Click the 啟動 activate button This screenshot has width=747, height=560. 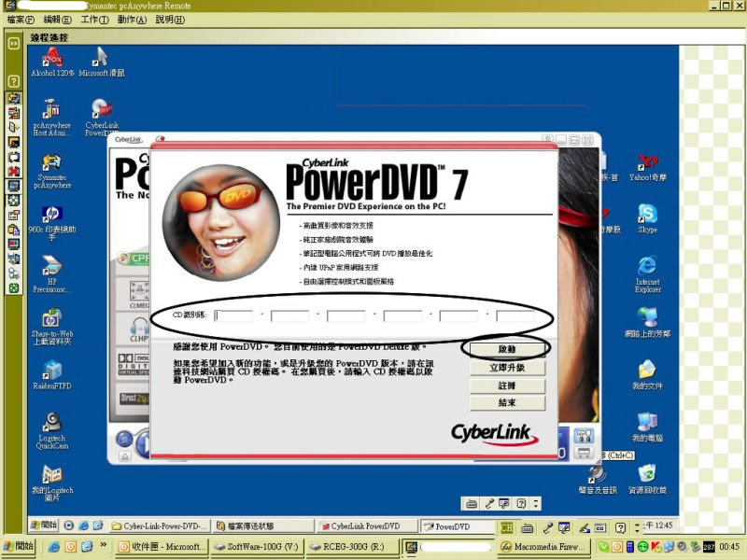point(507,349)
